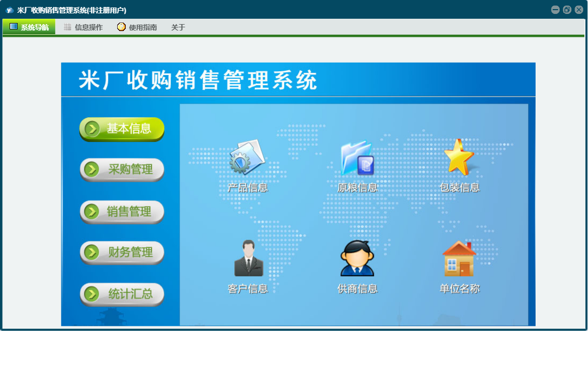Click the 供商信息 text label
This screenshot has height=387, width=588.
[357, 289]
